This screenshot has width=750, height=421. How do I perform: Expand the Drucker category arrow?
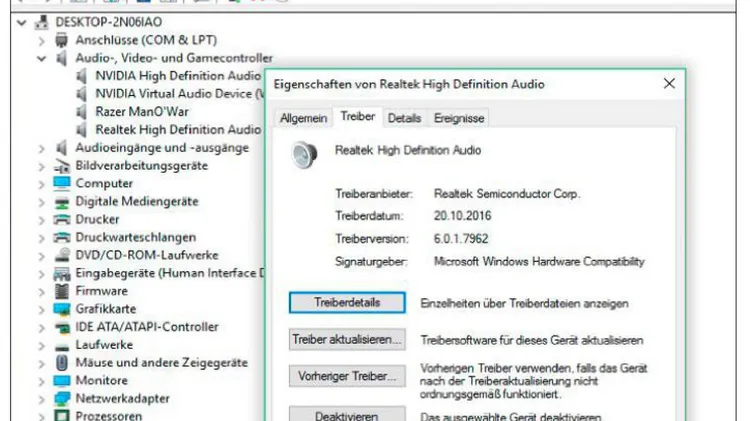tap(42, 220)
